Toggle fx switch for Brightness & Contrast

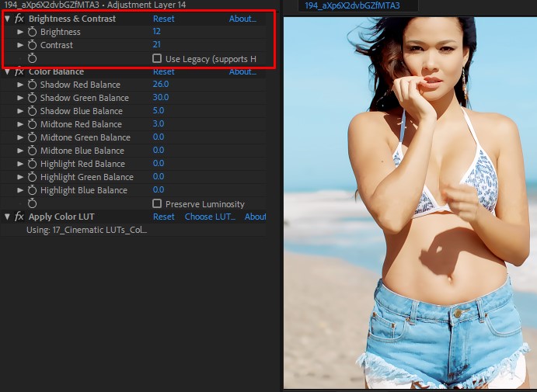[x=19, y=19]
